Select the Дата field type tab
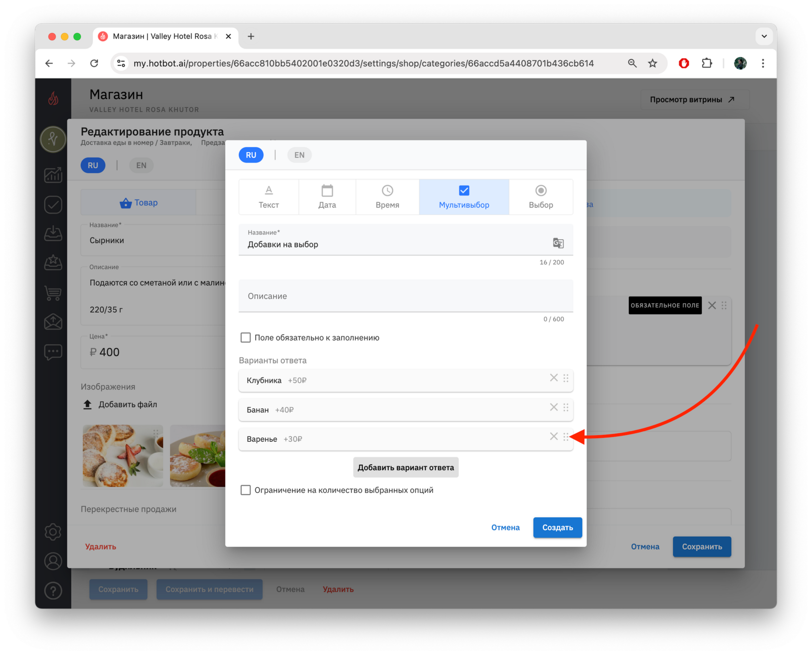The width and height of the screenshot is (812, 655). pyautogui.click(x=327, y=197)
